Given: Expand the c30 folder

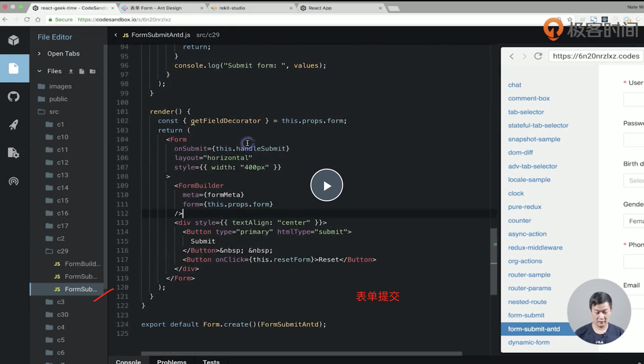Looking at the screenshot, I should pos(63,315).
